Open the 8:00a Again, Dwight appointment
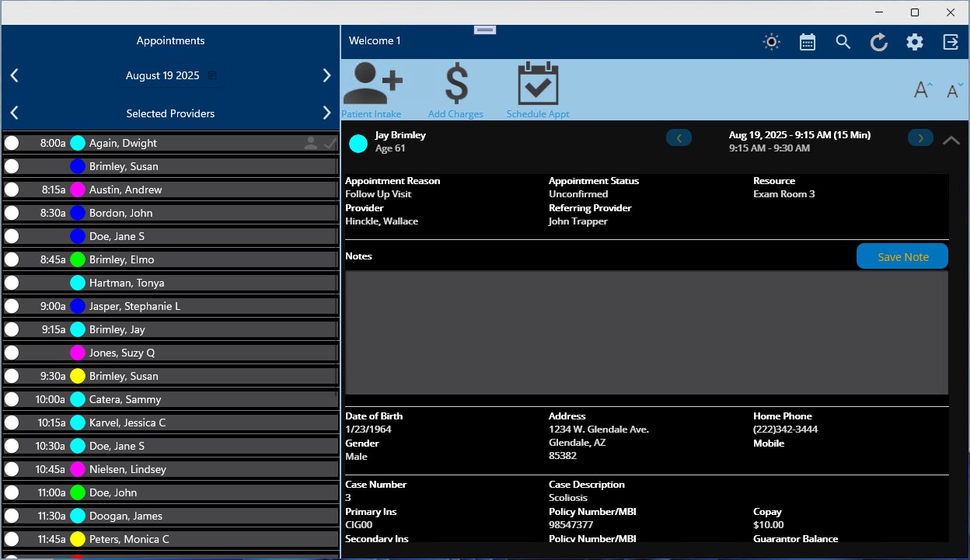970x560 pixels. (170, 143)
